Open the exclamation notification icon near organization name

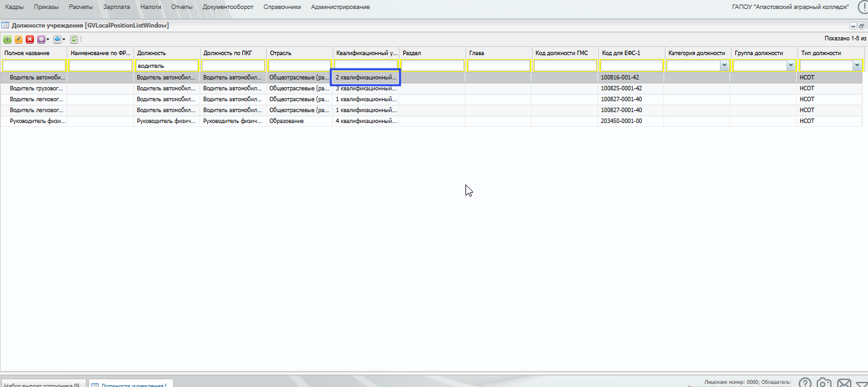pyautogui.click(x=863, y=7)
